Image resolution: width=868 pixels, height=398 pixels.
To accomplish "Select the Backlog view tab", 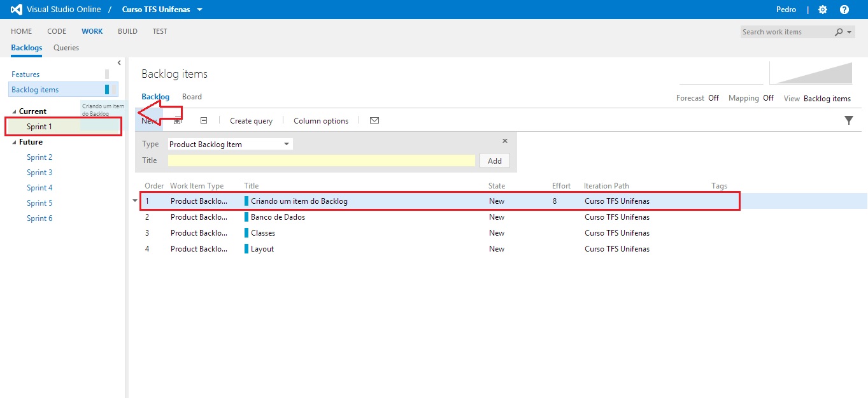I will 155,97.
